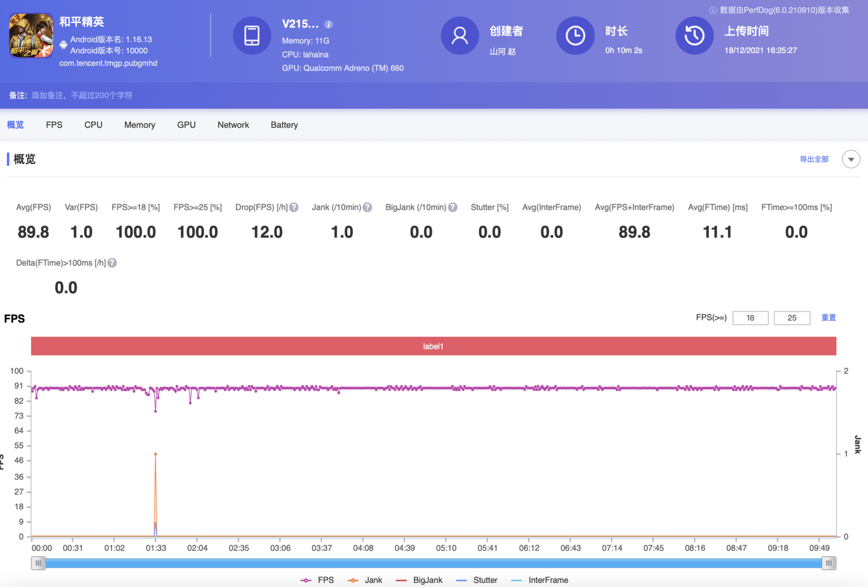Image resolution: width=868 pixels, height=588 pixels.
Task: Click help icon beside Jank (/10min)
Action: pos(368,207)
